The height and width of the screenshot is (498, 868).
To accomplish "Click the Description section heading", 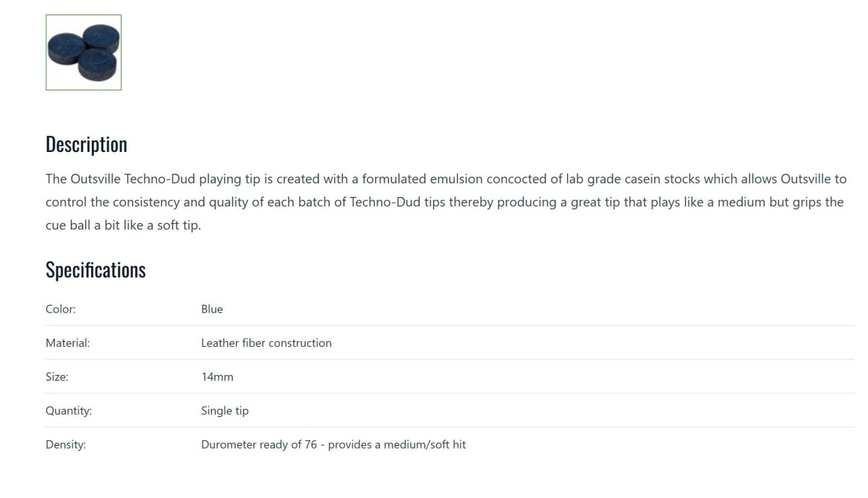I will coord(86,144).
